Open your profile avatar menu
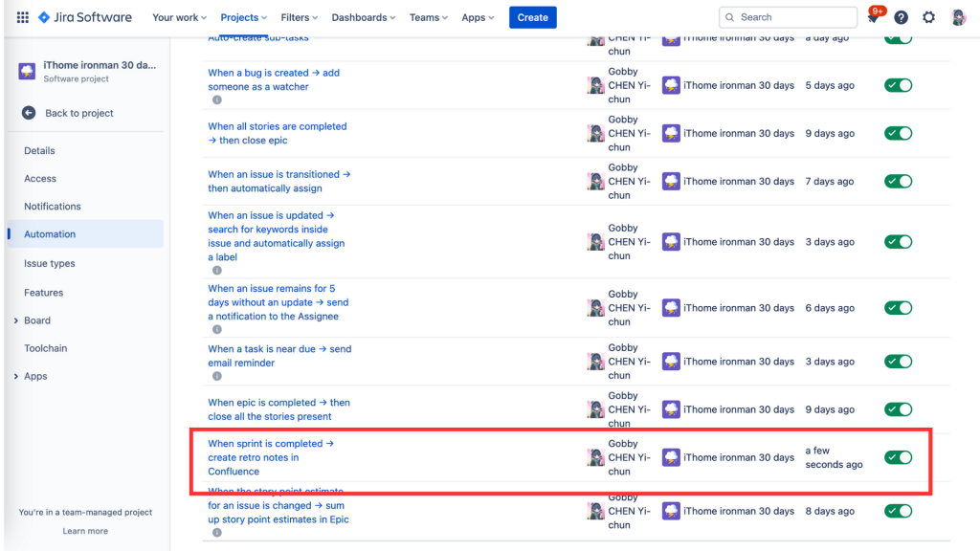This screenshot has height=551, width=980. pos(957,17)
